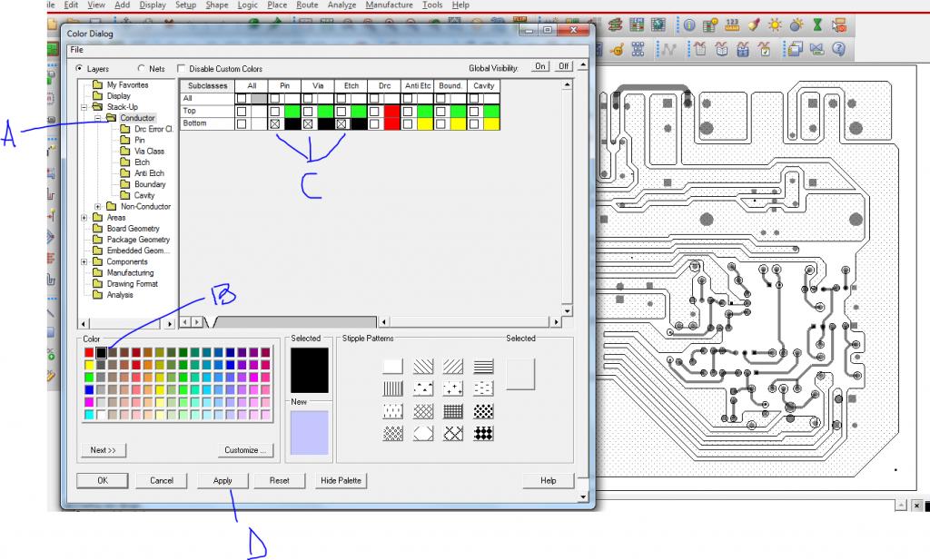Click the colored grid icon after the layers icon

coord(637,25)
